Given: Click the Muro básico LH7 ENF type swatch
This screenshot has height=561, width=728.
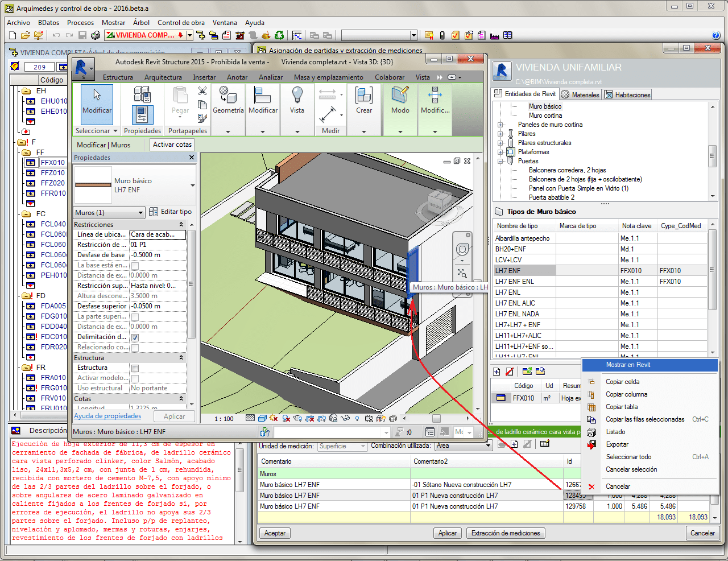Looking at the screenshot, I should click(x=93, y=185).
